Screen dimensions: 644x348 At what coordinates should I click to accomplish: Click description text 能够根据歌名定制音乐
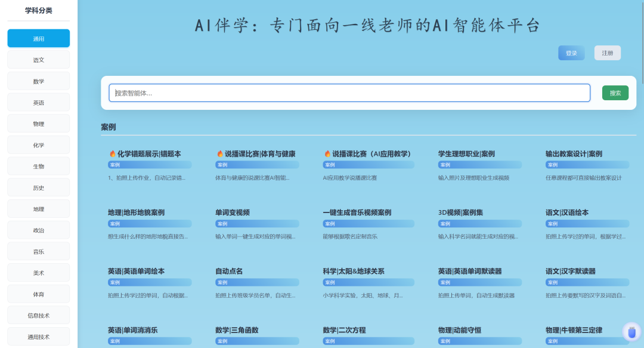[350, 237]
